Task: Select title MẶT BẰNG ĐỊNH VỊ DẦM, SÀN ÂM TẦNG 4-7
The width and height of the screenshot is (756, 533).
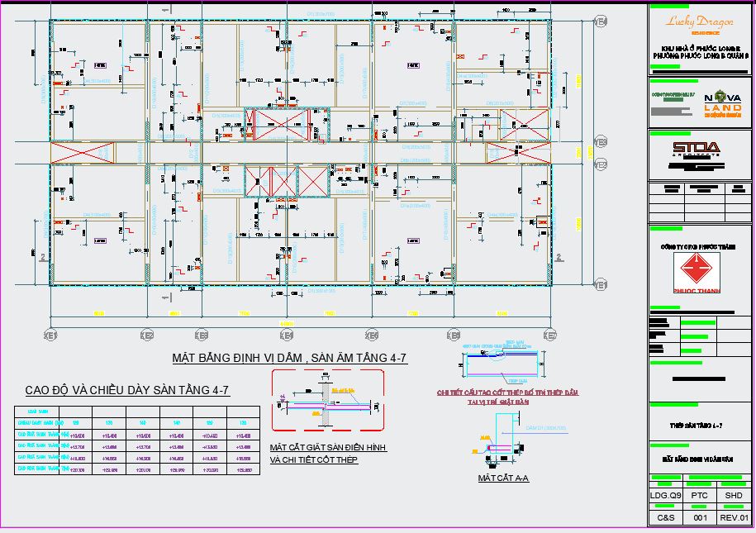Action: [x=289, y=358]
